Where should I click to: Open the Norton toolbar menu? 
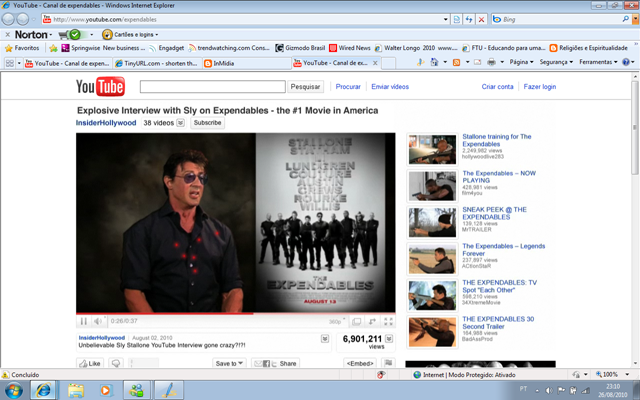33,35
